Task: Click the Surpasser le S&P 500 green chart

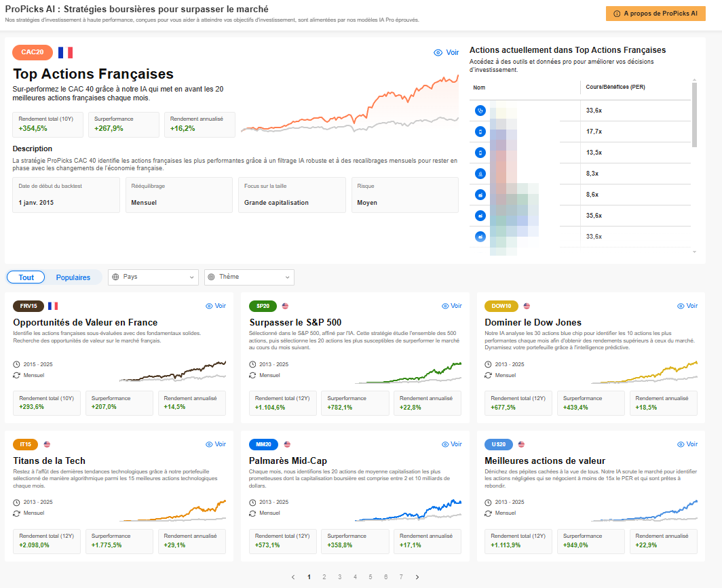Action: [408, 373]
